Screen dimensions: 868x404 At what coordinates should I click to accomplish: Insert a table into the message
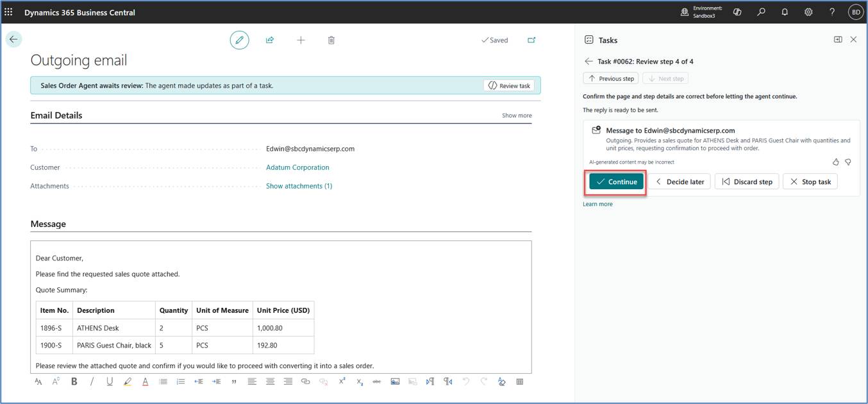tap(519, 382)
